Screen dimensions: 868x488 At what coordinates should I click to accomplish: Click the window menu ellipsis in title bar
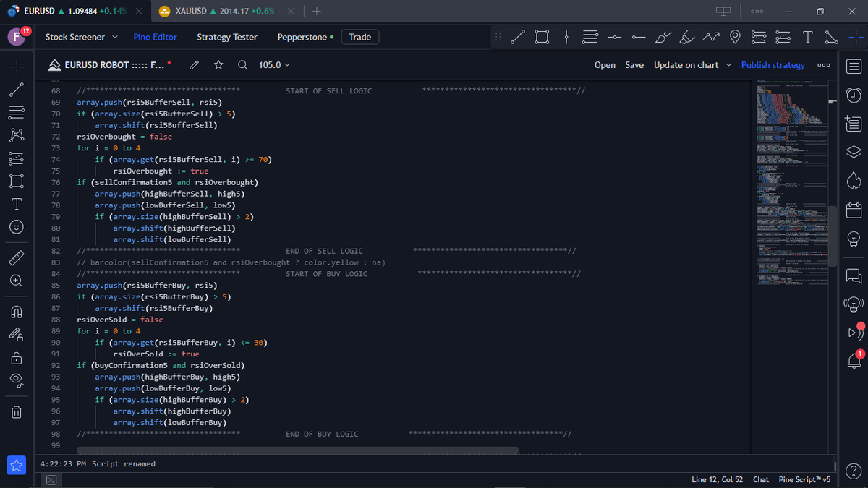757,12
